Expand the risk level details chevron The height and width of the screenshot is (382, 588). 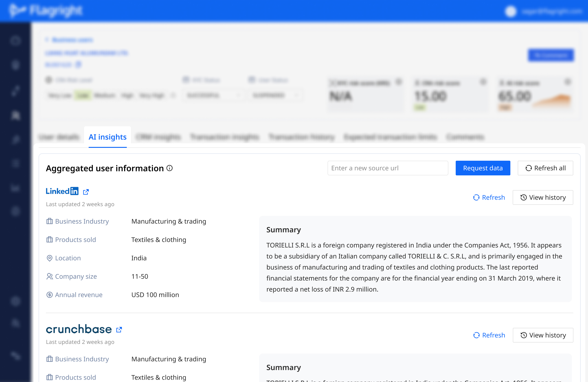click(173, 95)
